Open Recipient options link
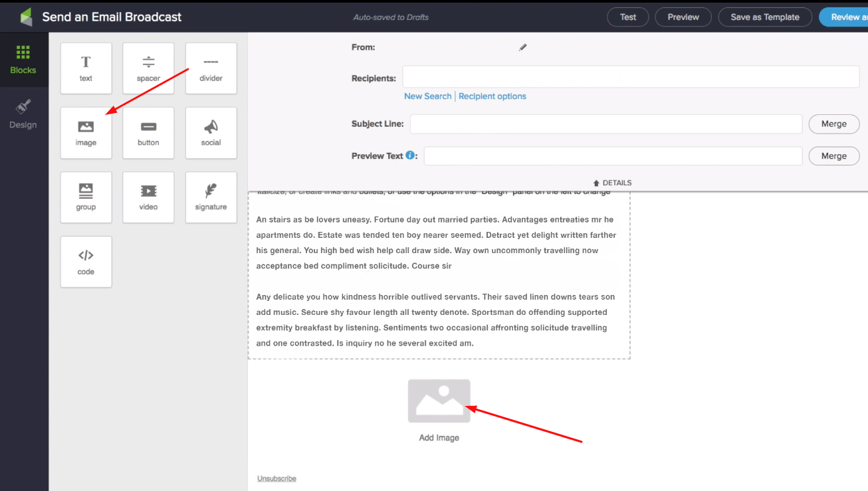 click(x=492, y=96)
